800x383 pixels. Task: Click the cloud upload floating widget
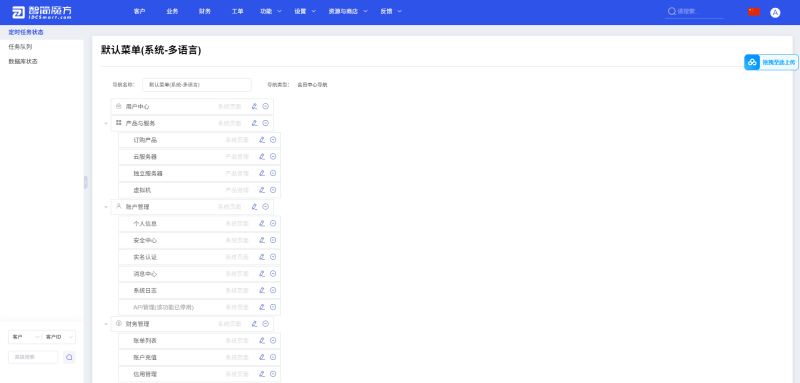[771, 62]
